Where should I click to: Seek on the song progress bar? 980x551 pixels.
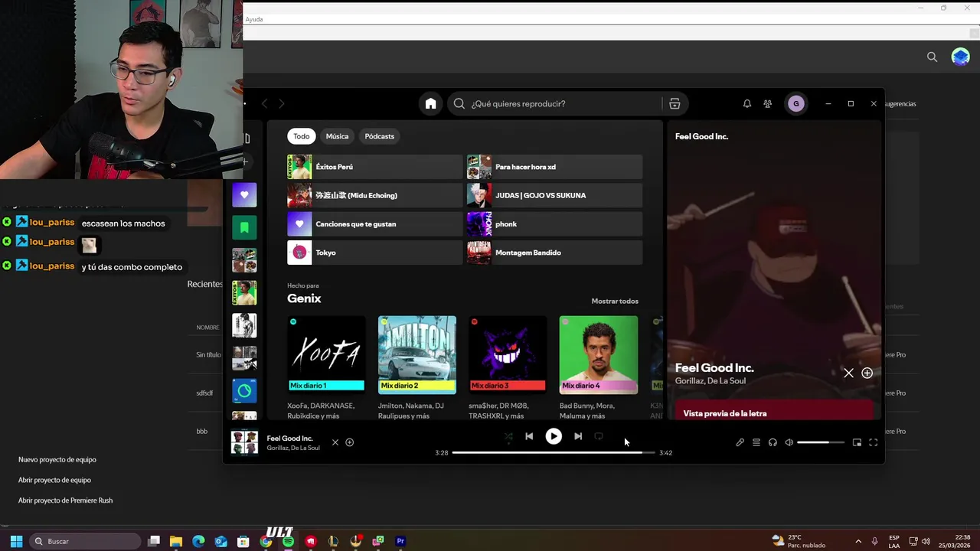pos(554,452)
